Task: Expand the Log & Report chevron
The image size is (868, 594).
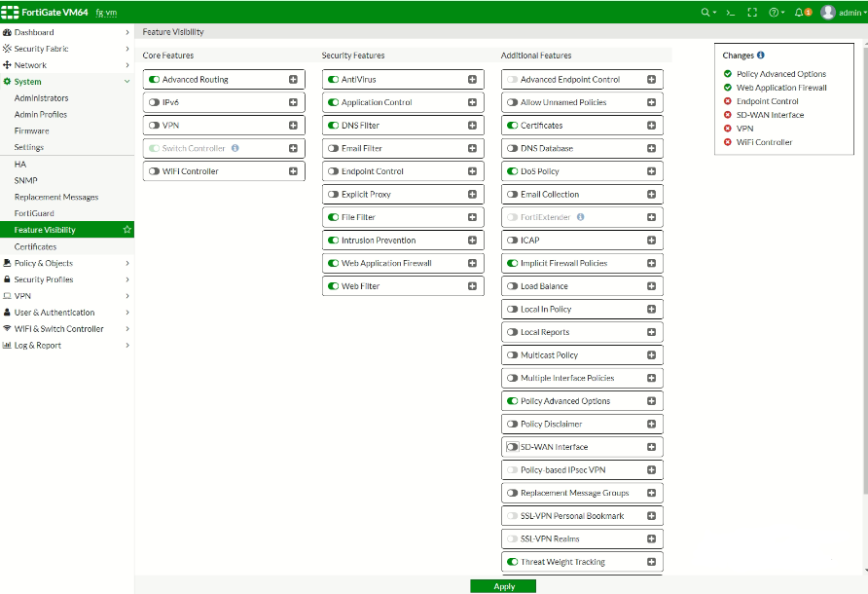Action: [x=127, y=346]
